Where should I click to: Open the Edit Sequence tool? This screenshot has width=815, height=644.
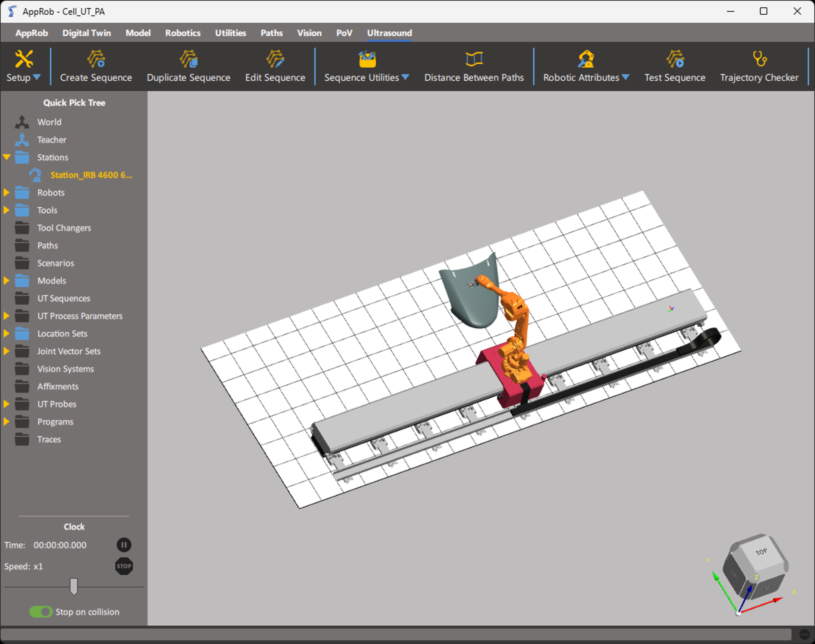click(275, 60)
